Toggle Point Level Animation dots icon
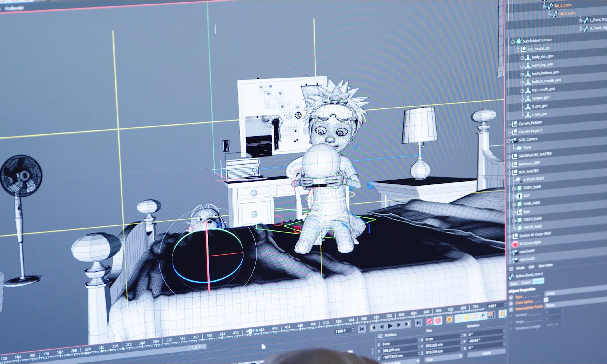 (492, 315)
